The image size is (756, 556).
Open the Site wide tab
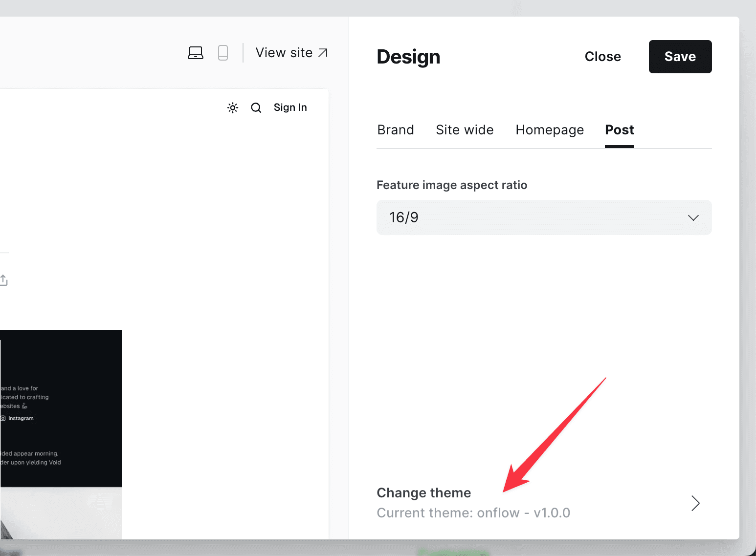coord(465,130)
